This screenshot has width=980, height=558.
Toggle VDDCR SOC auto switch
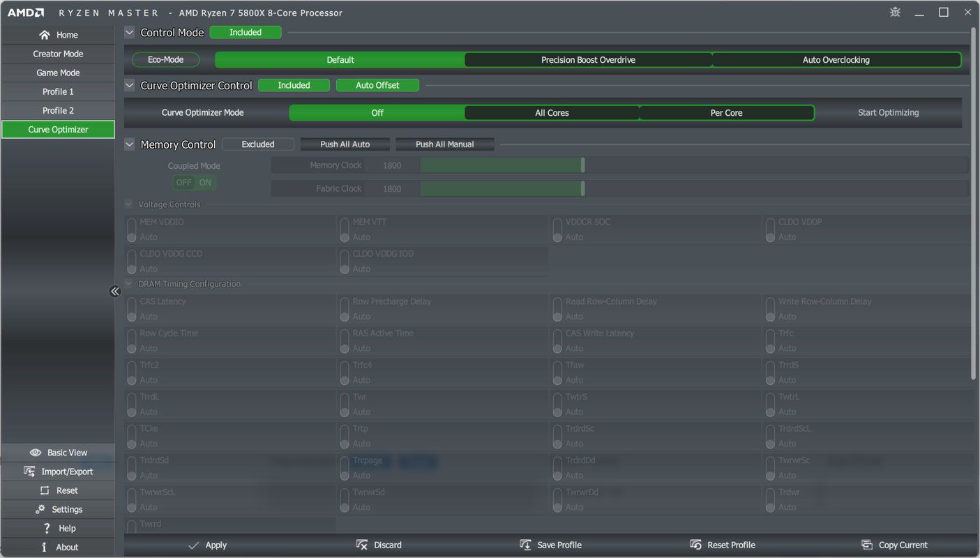[557, 229]
